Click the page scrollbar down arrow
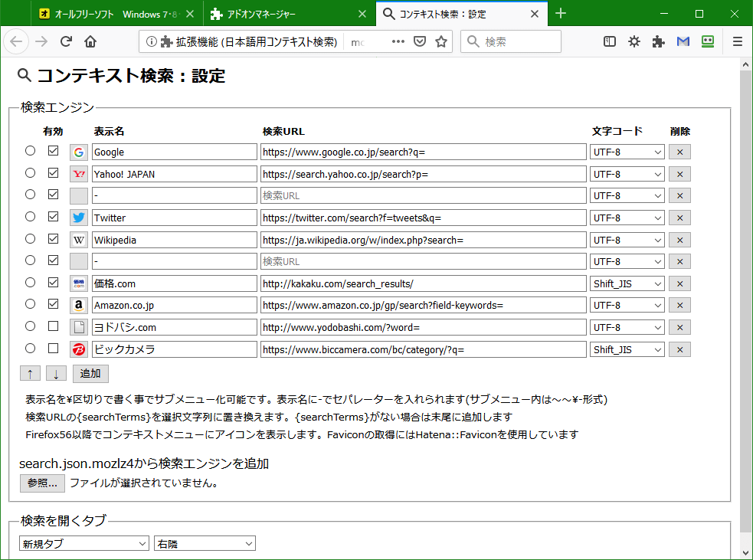 coord(745,553)
